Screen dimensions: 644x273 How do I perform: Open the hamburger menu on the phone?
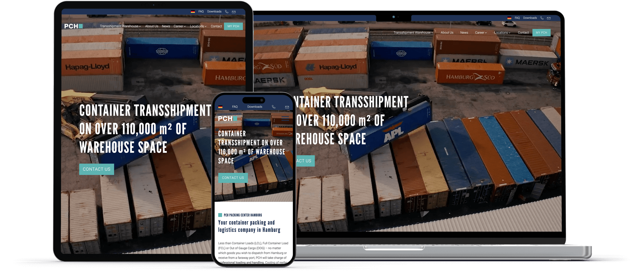(x=285, y=119)
